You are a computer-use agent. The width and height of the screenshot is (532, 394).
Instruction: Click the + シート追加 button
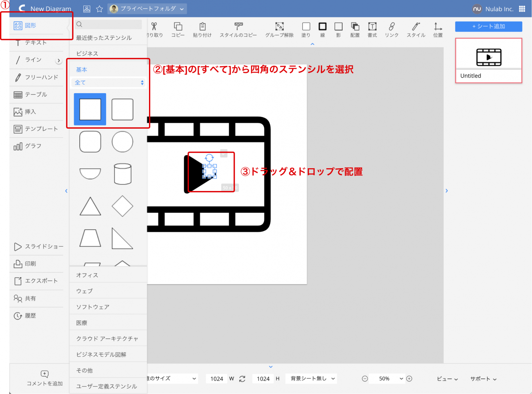click(x=488, y=27)
